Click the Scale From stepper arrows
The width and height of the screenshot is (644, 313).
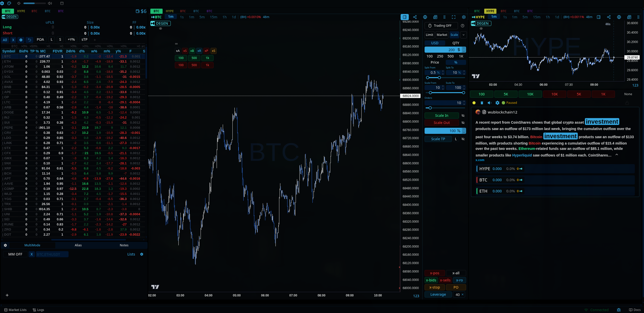coord(443,88)
